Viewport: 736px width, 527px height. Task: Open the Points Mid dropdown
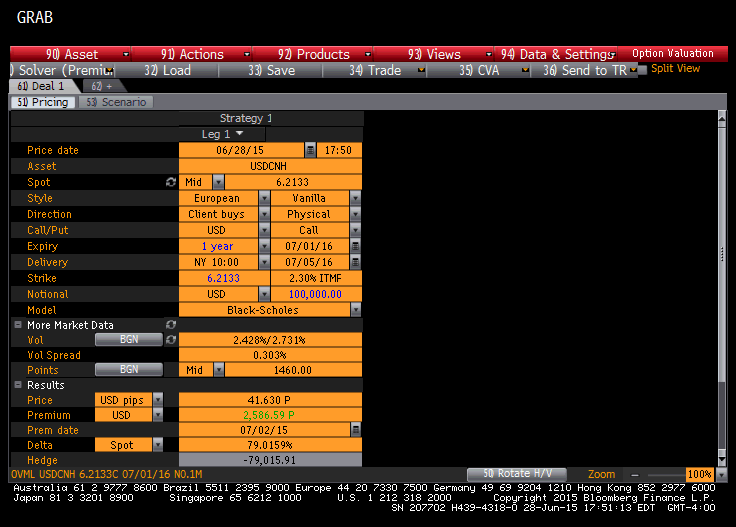coord(219,370)
